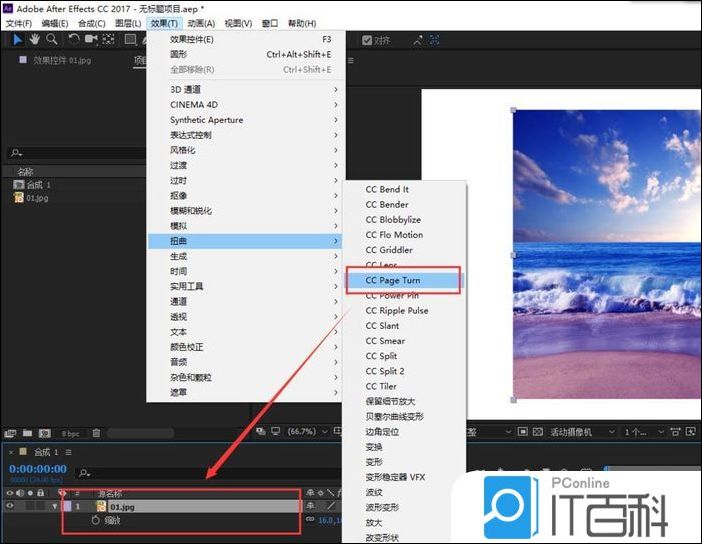Screen dimensions: 702x544
Task: Open the 动画(A) menu
Action: point(201,23)
